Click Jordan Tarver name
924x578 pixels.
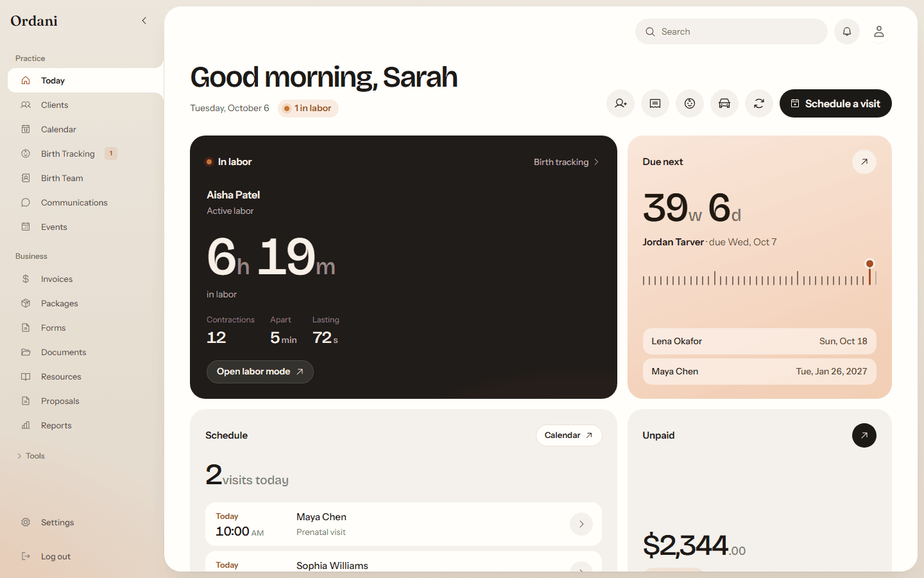click(673, 242)
